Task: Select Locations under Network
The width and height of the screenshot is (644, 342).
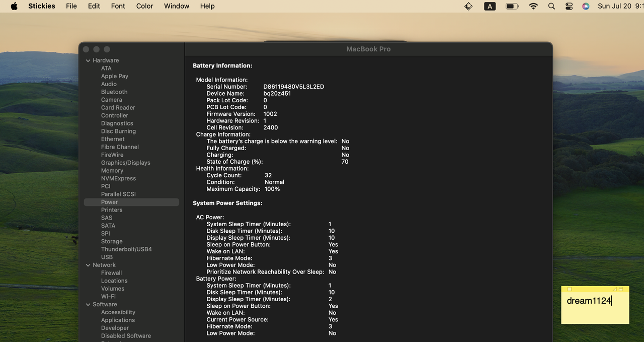Action: [x=114, y=281]
